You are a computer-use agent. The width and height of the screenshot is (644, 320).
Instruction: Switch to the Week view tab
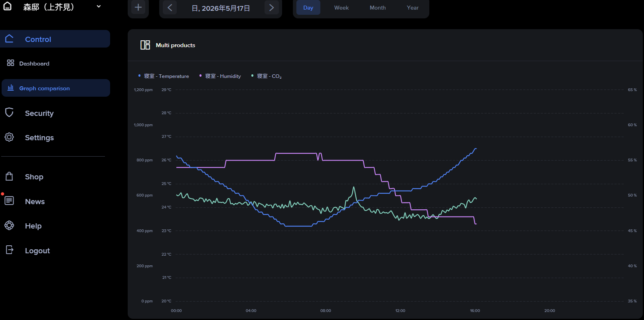(342, 8)
